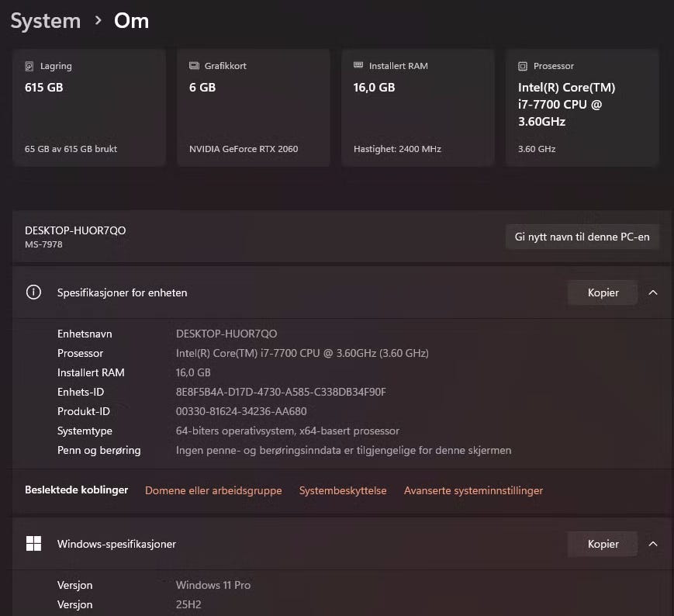Image resolution: width=674 pixels, height=616 pixels.
Task: Open Avanserte systeminnstillinger link
Action: click(x=473, y=490)
